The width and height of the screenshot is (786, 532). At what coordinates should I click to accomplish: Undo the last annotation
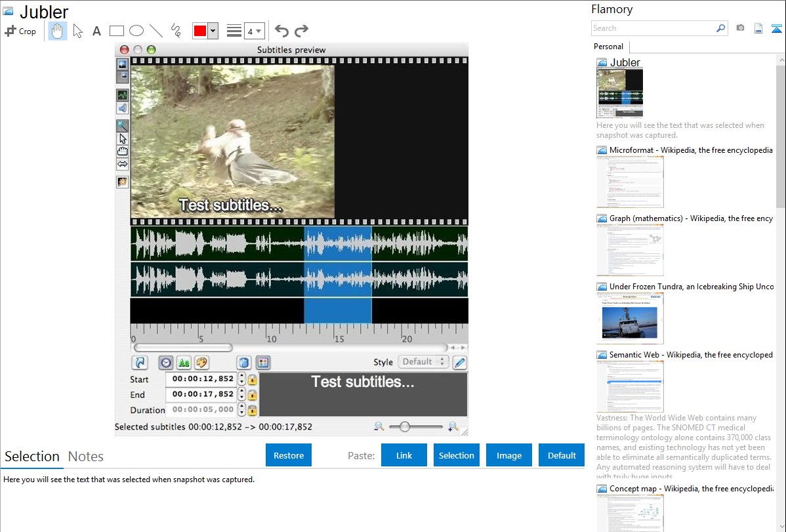pyautogui.click(x=281, y=31)
